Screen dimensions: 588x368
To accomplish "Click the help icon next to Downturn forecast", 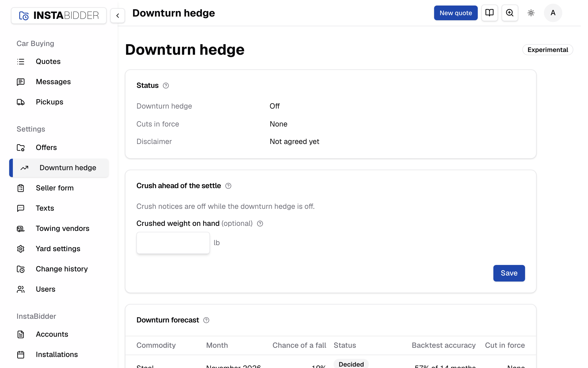I will (x=206, y=320).
